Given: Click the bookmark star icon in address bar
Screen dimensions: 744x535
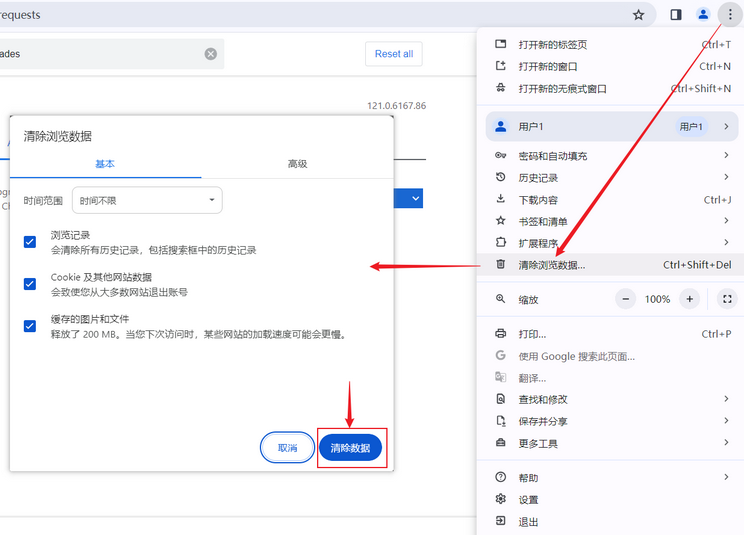Looking at the screenshot, I should [x=638, y=15].
